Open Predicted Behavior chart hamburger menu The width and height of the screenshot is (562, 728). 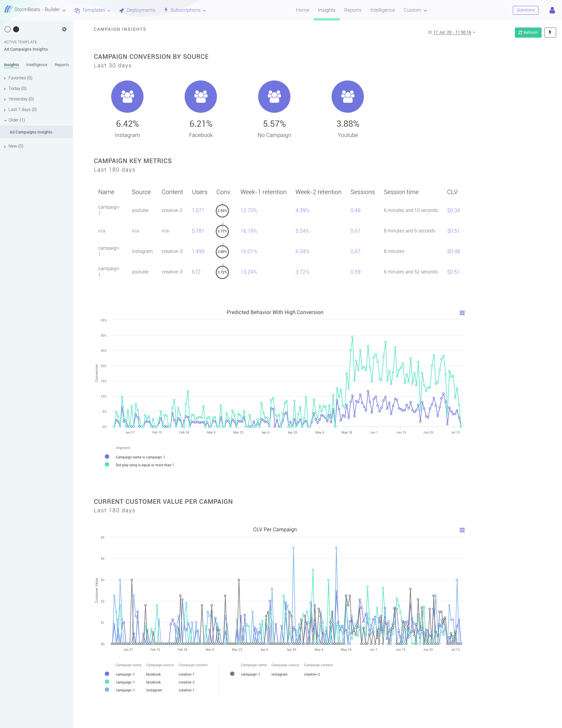pyautogui.click(x=462, y=313)
